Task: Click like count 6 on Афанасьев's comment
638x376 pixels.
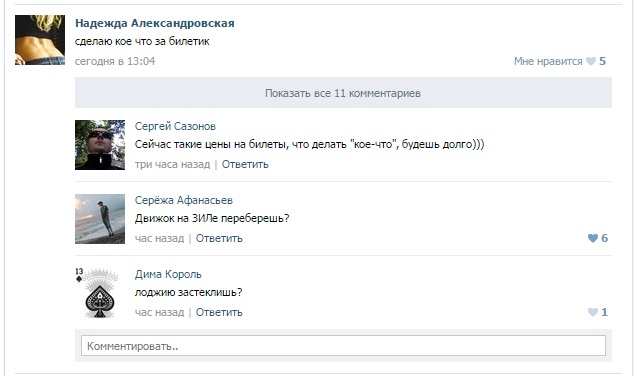Action: (x=604, y=238)
